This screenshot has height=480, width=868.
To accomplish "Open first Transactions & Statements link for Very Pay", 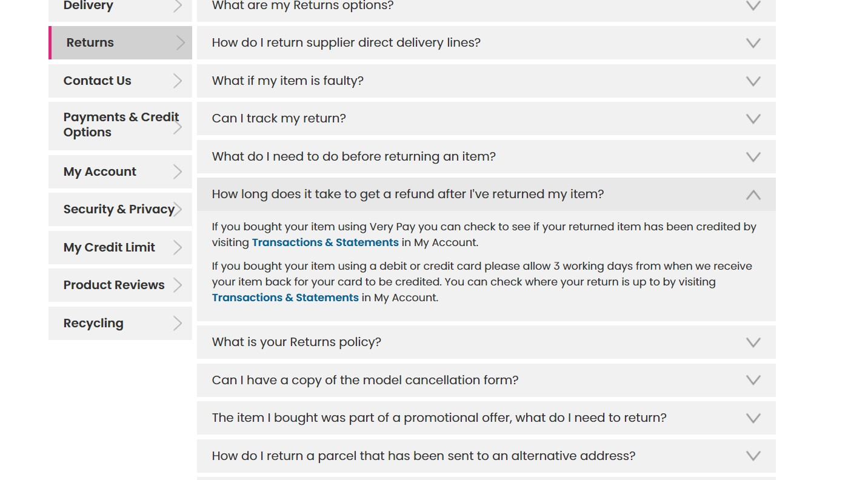I will click(x=325, y=242).
